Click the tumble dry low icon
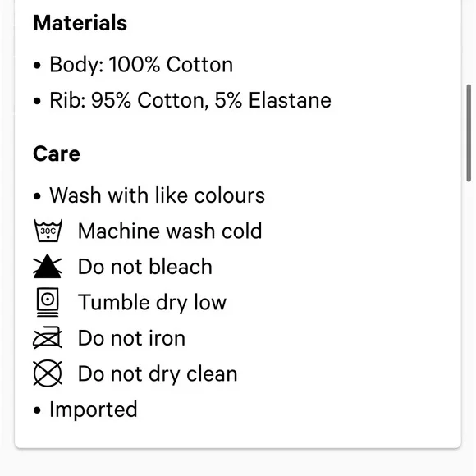476x476 pixels. tap(48, 302)
